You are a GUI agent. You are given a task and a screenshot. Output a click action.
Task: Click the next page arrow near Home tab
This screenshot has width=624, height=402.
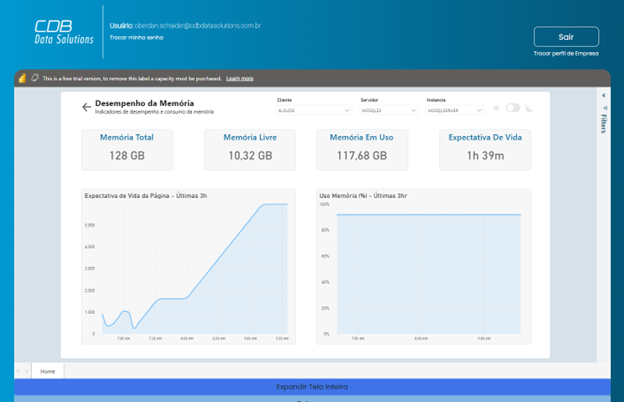(27, 371)
